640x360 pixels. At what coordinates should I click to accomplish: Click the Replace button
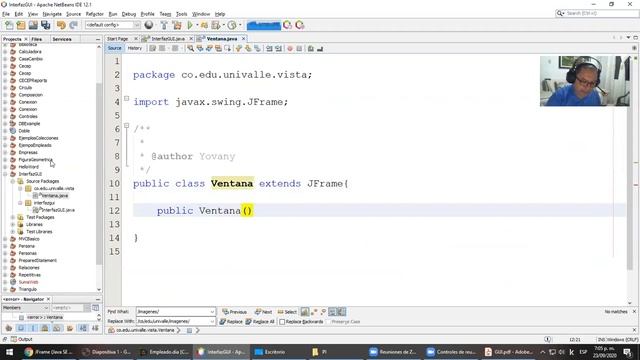(x=231, y=322)
